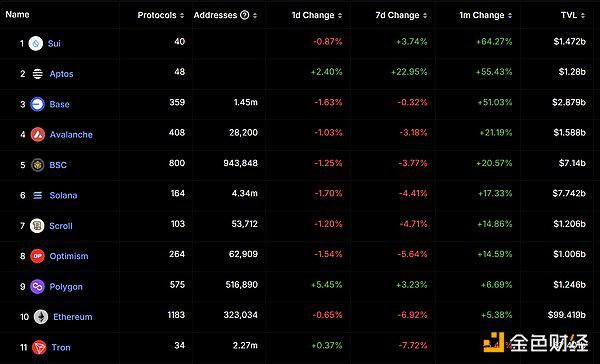Sort table by 7d Change column
The width and height of the screenshot is (600, 364).
[401, 15]
